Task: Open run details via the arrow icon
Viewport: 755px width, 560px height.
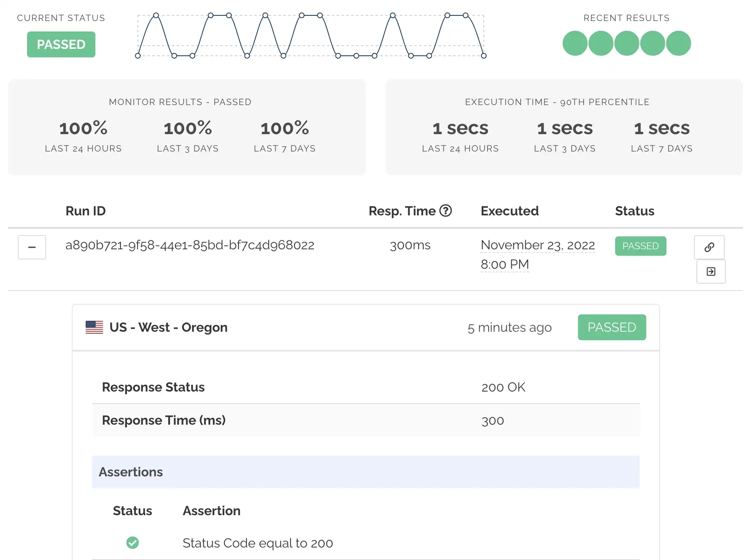Action: point(711,272)
